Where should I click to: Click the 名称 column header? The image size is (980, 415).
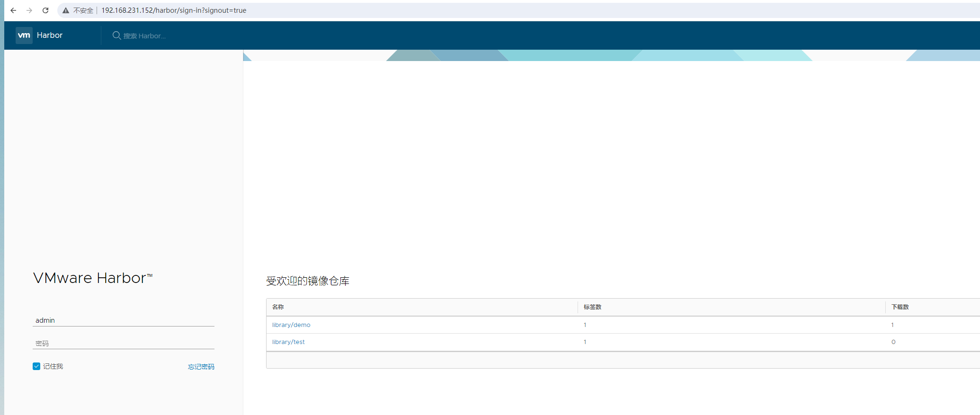pyautogui.click(x=278, y=307)
